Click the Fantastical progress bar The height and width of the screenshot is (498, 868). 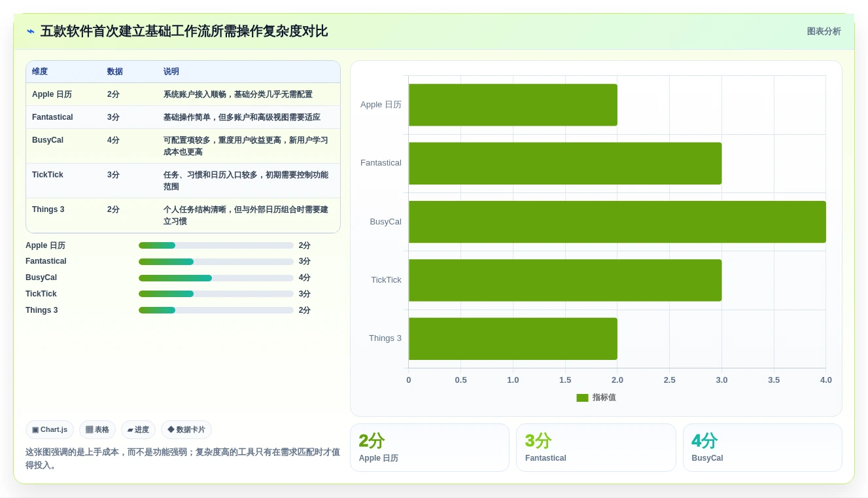click(216, 262)
